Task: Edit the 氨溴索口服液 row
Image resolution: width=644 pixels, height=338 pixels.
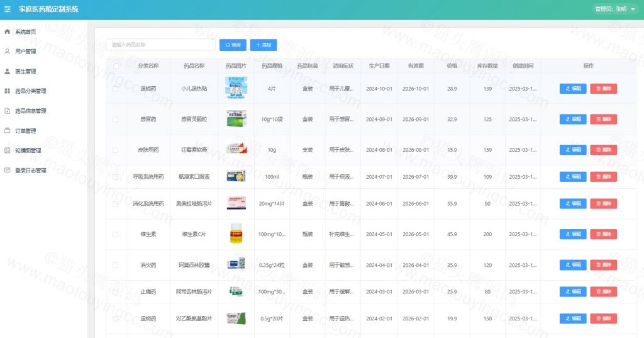Action: pos(573,177)
